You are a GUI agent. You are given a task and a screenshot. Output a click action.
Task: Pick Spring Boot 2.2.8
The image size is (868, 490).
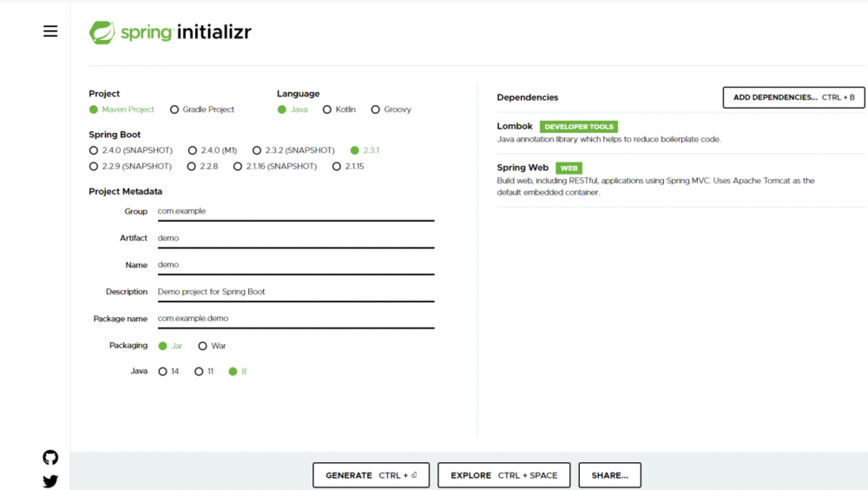[x=193, y=166]
